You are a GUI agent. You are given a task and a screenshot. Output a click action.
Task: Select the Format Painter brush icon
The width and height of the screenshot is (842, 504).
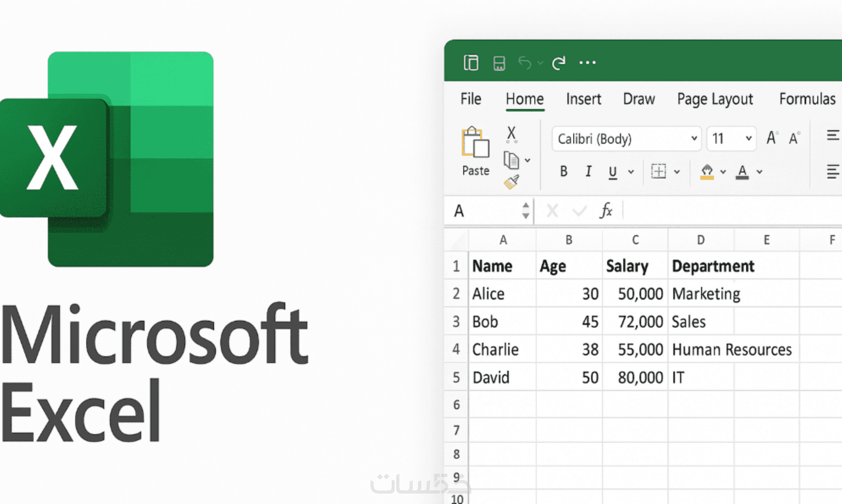pyautogui.click(x=511, y=182)
